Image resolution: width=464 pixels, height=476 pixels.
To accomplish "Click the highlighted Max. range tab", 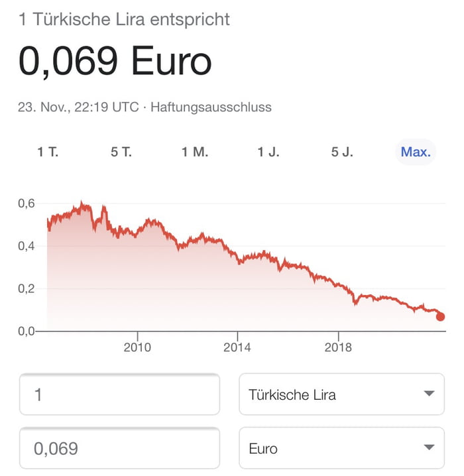I will pyautogui.click(x=416, y=152).
